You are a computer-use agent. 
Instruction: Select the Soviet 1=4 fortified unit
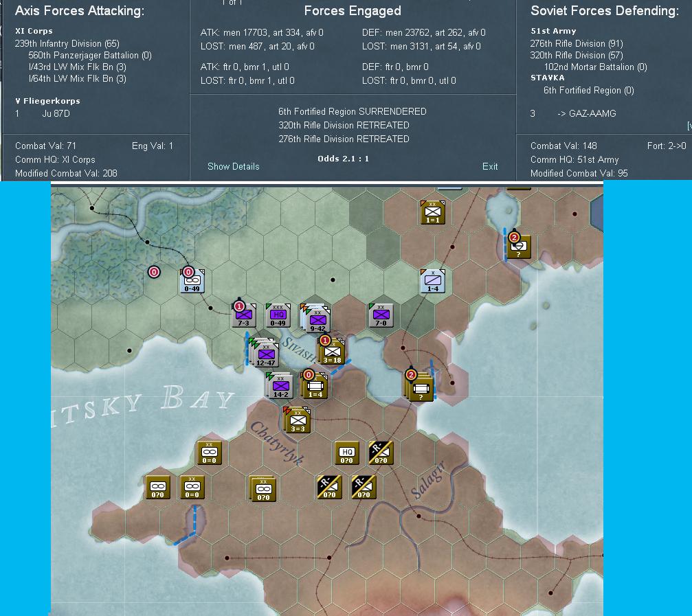tap(315, 386)
